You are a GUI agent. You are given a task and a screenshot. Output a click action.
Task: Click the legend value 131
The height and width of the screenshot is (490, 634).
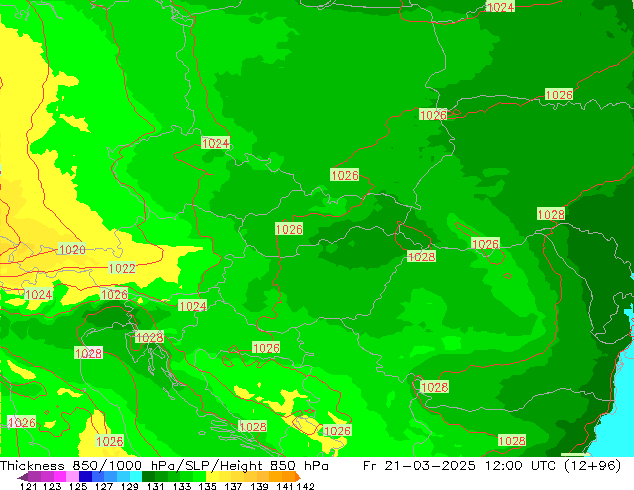tap(156, 486)
